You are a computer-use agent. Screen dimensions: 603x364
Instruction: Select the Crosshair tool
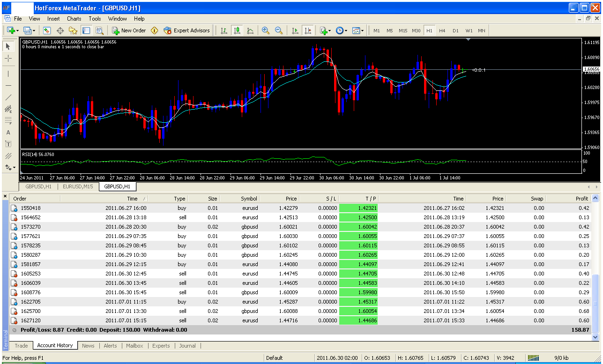click(8, 59)
